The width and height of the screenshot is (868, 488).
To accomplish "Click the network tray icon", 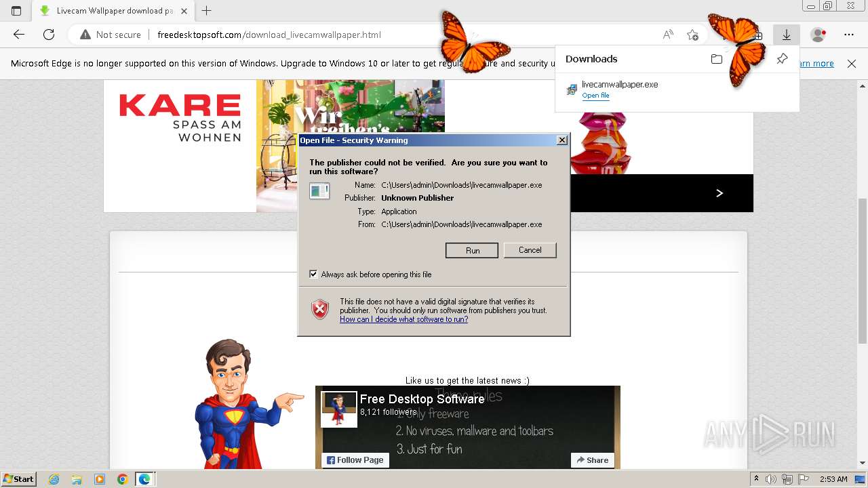I will 787,479.
